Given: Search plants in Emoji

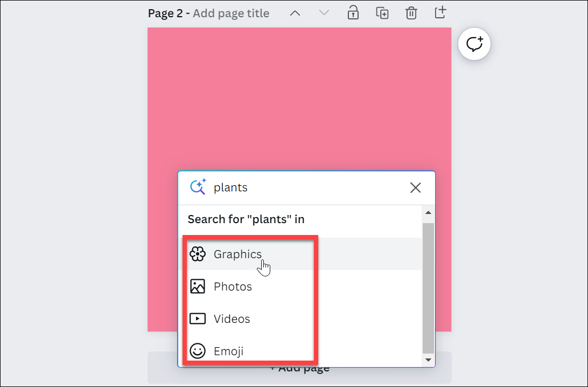Looking at the screenshot, I should (300, 351).
